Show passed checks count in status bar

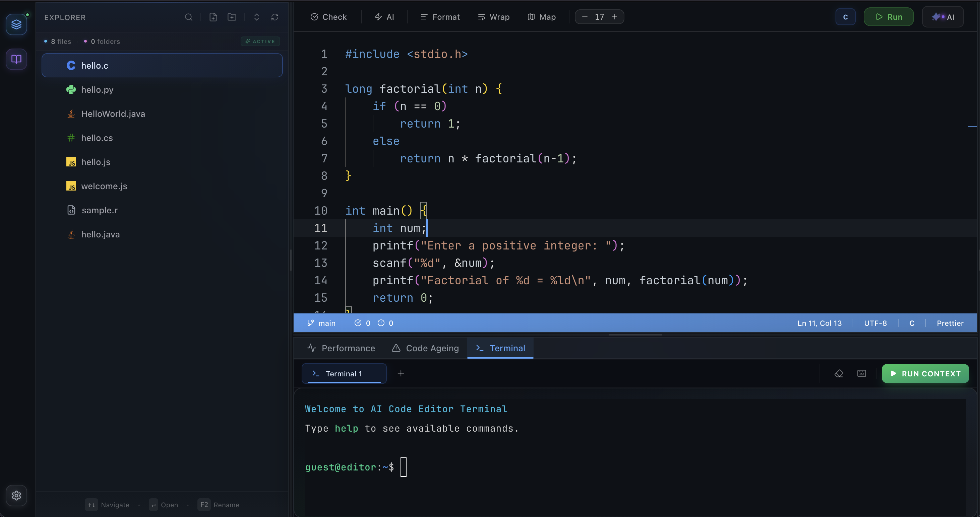point(362,323)
